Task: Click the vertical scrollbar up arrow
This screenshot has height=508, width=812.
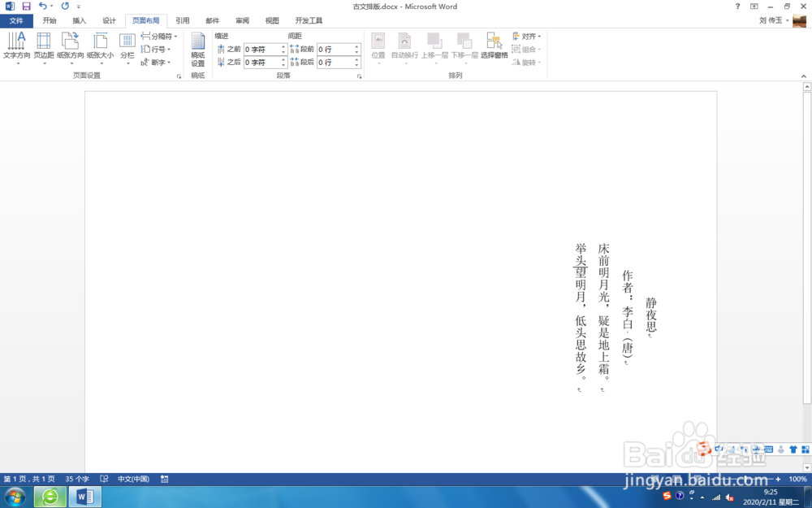Action: tap(807, 87)
